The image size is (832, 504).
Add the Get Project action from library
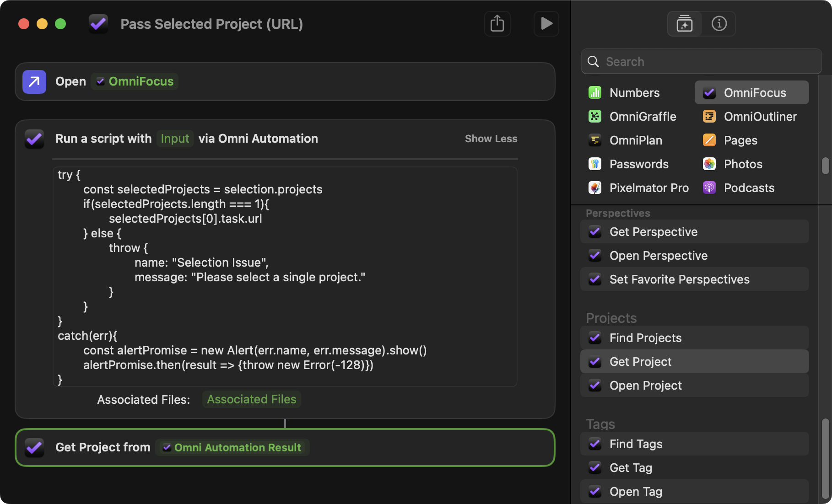pos(694,362)
